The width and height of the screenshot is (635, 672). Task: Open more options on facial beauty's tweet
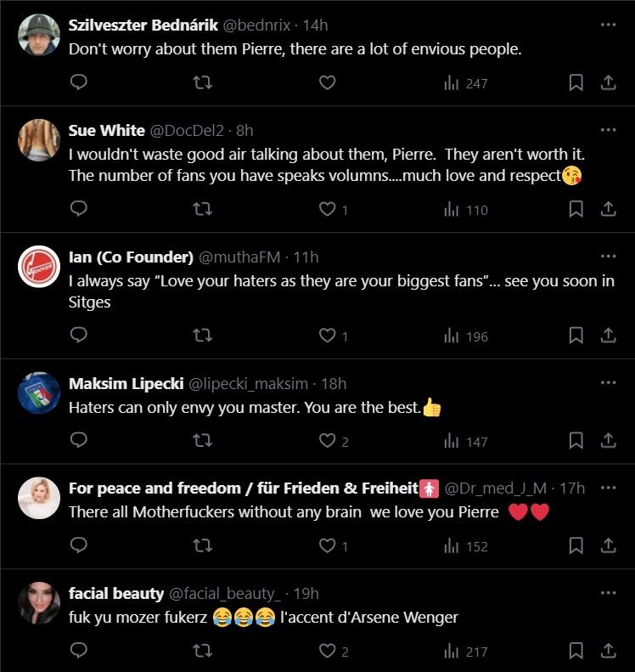[x=608, y=593]
